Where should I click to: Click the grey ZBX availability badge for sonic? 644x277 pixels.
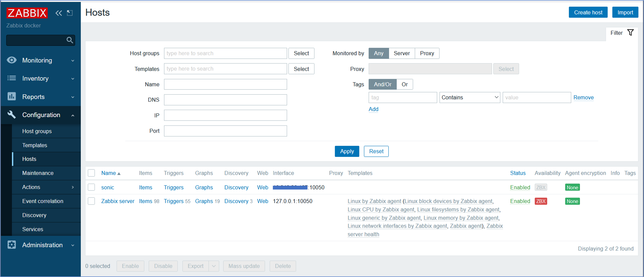(541, 187)
